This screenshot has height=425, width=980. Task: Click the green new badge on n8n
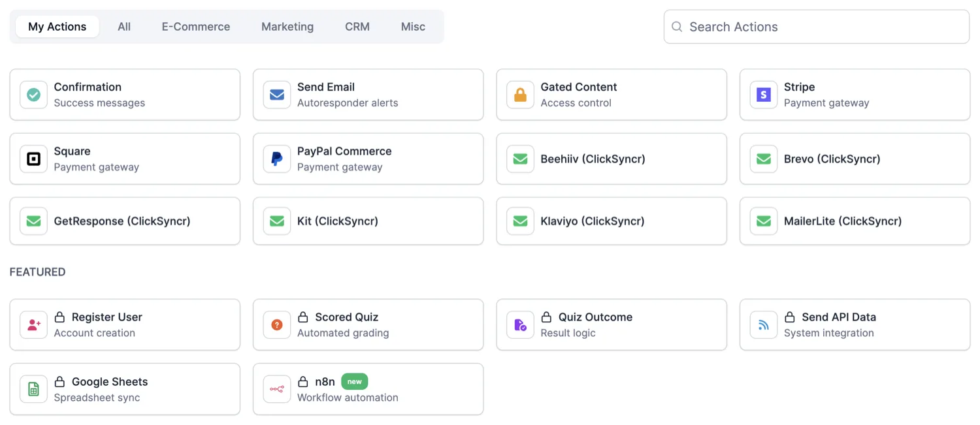355,381
